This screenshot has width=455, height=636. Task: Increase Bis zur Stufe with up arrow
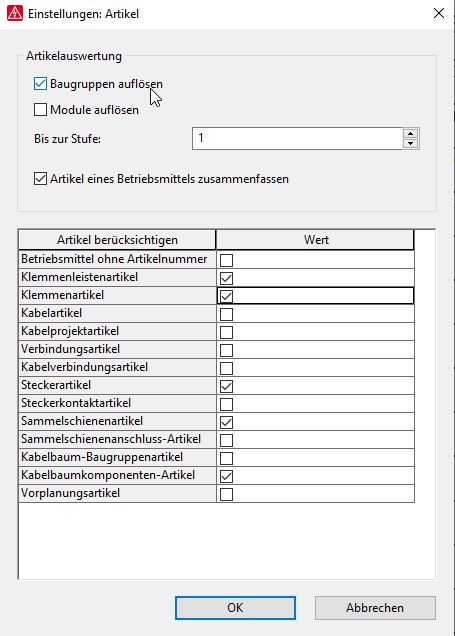[x=411, y=133]
